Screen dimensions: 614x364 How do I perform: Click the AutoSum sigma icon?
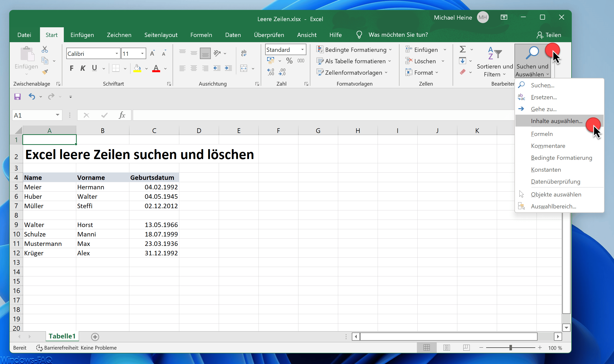[x=462, y=49]
